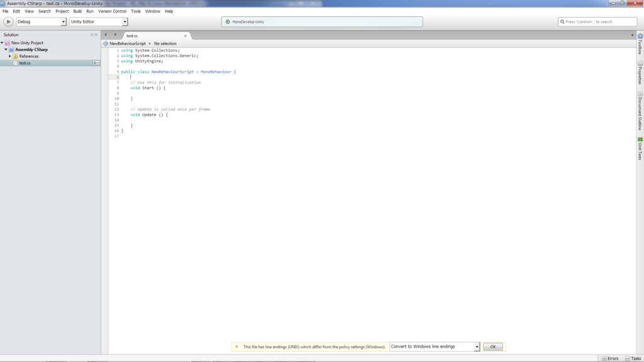
Task: Click the Update is called once comment
Action: [170, 109]
